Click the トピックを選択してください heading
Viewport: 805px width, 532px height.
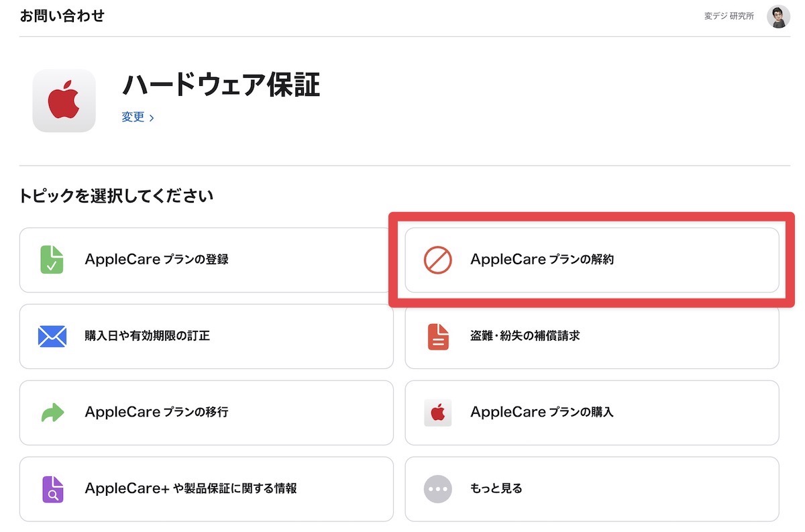[x=116, y=196]
